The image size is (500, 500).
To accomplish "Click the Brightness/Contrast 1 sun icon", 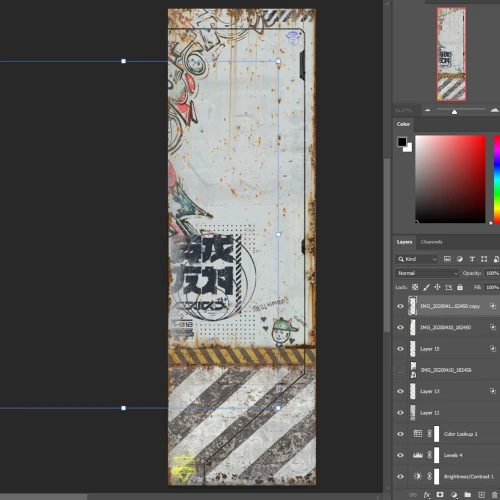I will [418, 476].
